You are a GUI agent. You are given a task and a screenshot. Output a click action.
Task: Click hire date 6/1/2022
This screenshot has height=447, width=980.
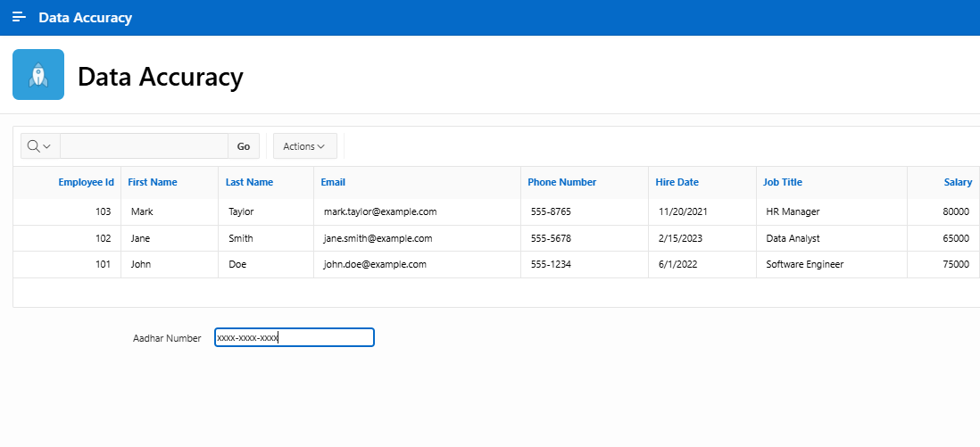pos(678,264)
